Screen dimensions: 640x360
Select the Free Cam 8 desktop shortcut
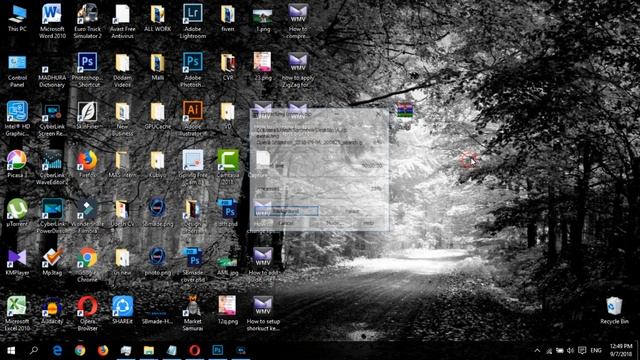(x=193, y=167)
